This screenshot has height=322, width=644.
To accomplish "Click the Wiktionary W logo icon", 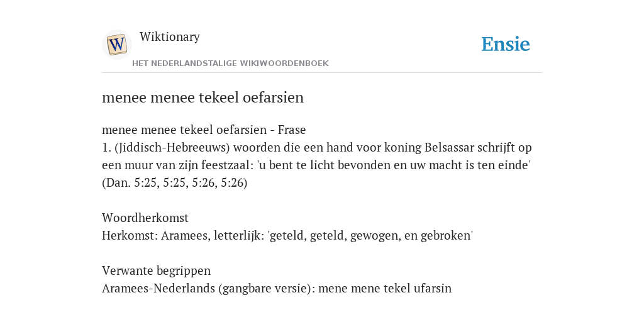I will pyautogui.click(x=116, y=45).
